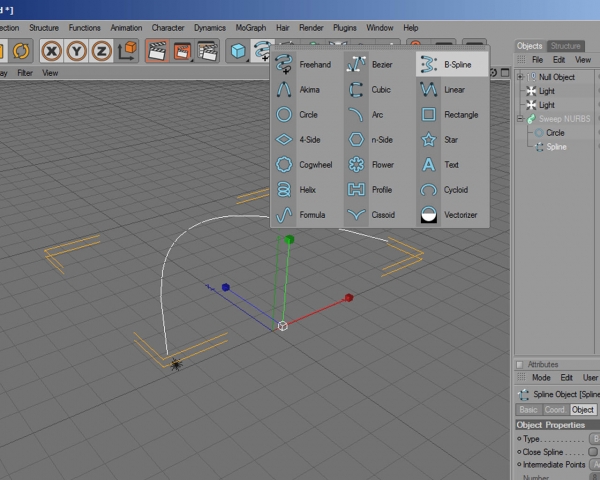Create a Cogwheel spline
This screenshot has height=480, width=600.
[305, 165]
